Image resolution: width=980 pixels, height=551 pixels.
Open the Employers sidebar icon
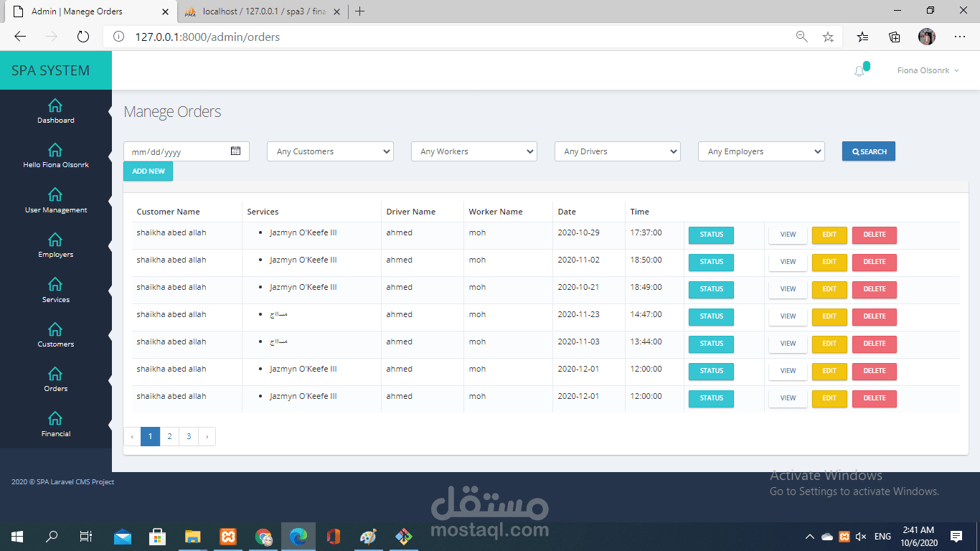click(x=55, y=239)
